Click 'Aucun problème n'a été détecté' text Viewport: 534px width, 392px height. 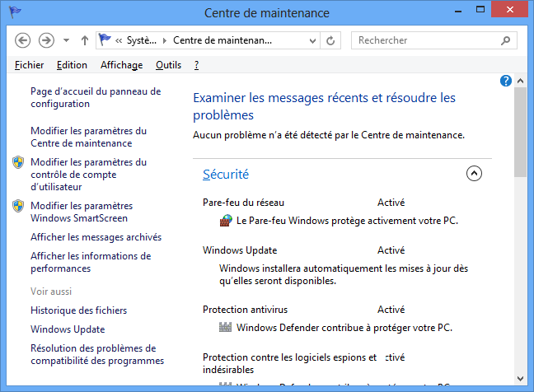[x=329, y=135]
